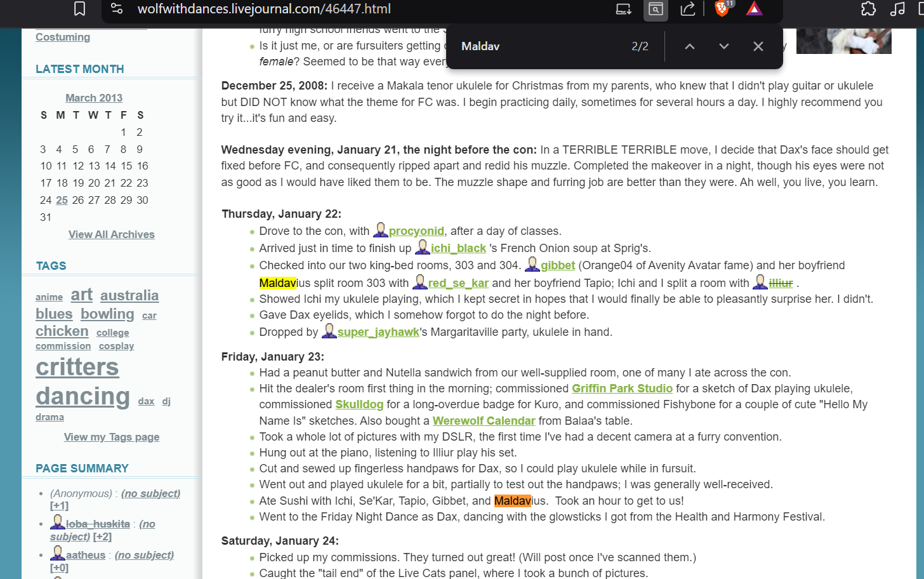The height and width of the screenshot is (579, 924).
Task: Click the user icon beside super_jayhawk
Action: [329, 331]
